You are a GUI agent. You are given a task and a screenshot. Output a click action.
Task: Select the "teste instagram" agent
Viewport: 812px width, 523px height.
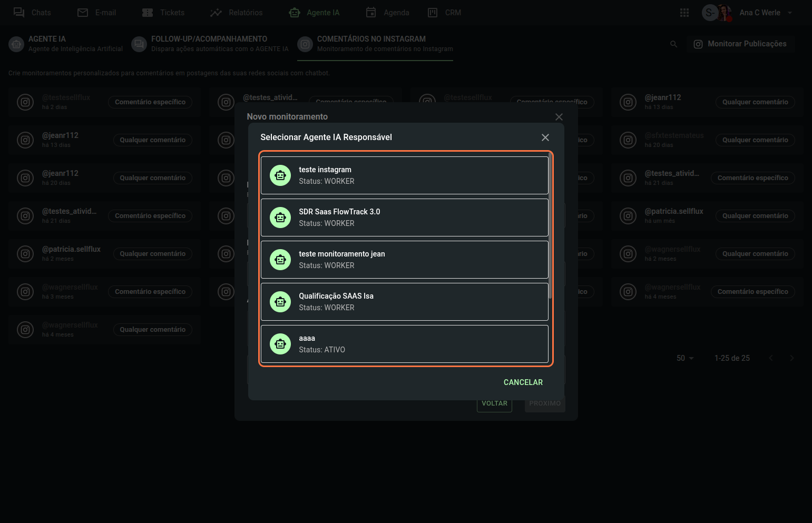pos(404,175)
